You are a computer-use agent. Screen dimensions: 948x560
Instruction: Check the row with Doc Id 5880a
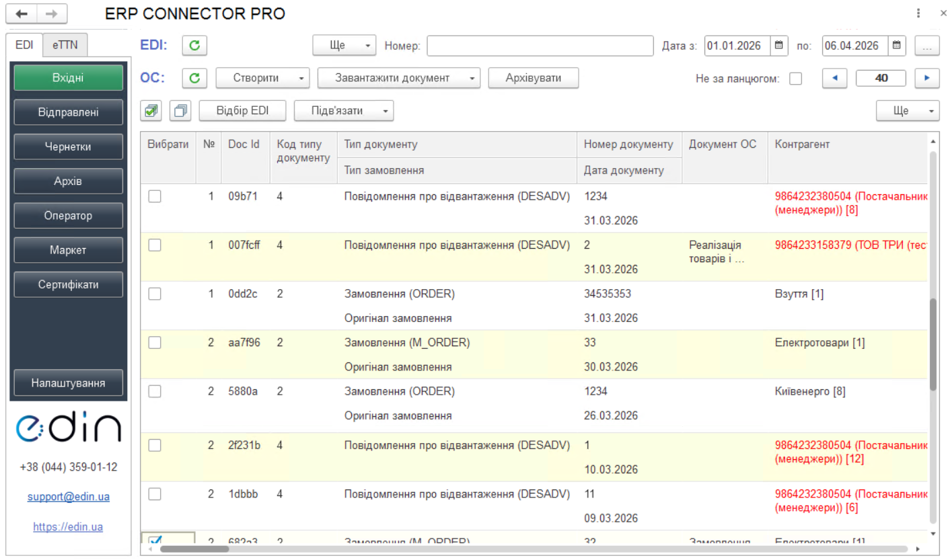click(155, 391)
